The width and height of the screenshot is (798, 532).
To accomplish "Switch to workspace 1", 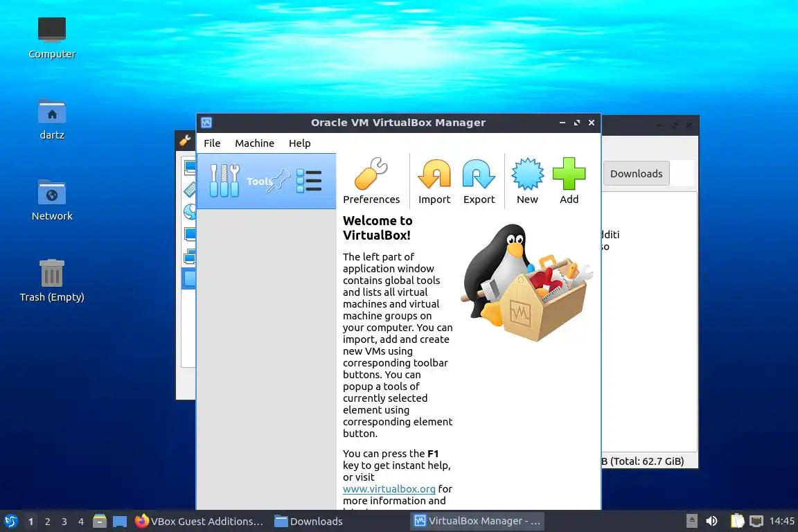I will 30,522.
